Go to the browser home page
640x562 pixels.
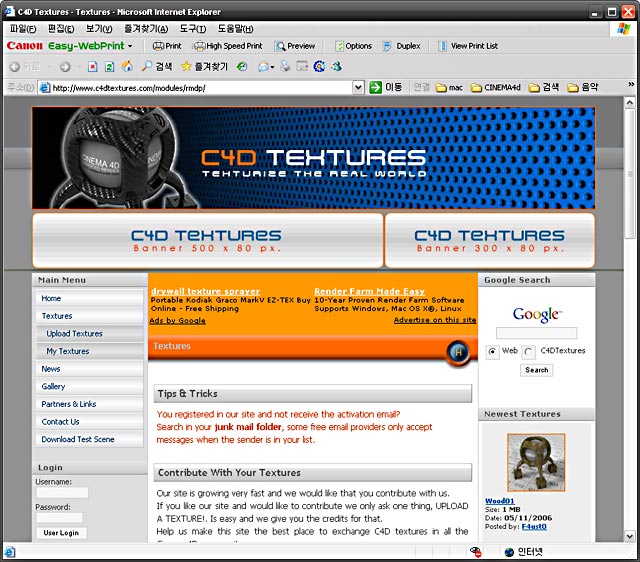(x=127, y=67)
